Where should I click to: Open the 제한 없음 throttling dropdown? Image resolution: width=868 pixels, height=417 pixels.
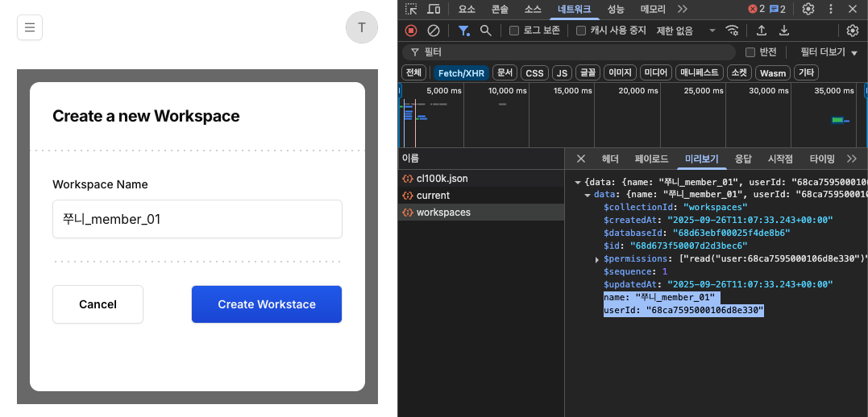click(x=686, y=31)
